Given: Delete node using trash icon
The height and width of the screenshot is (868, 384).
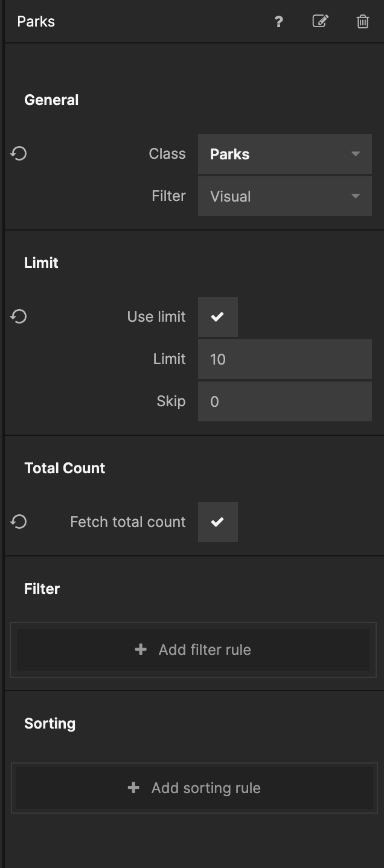Looking at the screenshot, I should 362,22.
